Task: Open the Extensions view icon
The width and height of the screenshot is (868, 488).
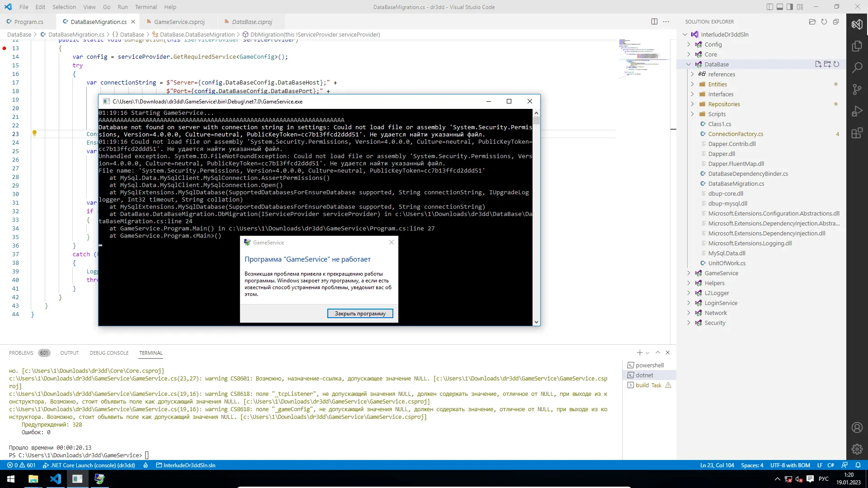Action: [857, 133]
